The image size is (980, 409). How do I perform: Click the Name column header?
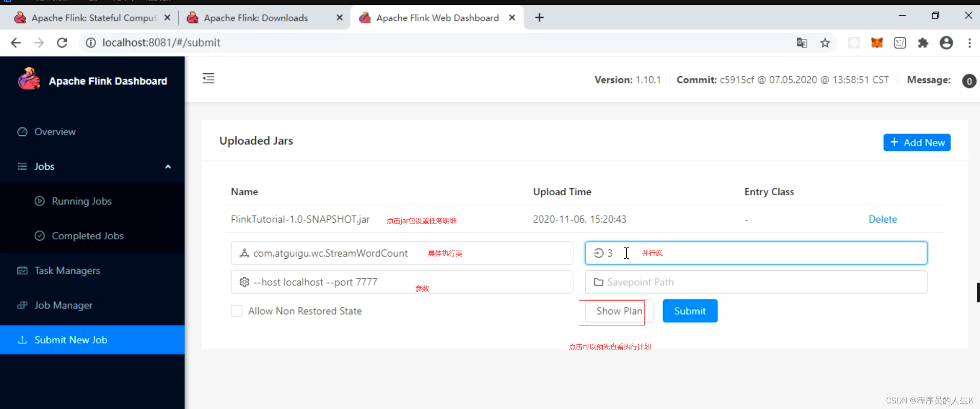click(x=244, y=192)
